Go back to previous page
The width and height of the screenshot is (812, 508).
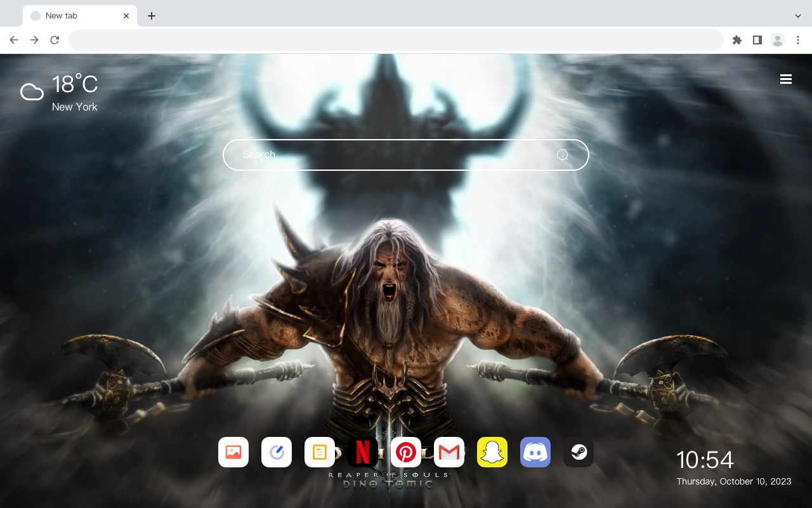(14, 40)
